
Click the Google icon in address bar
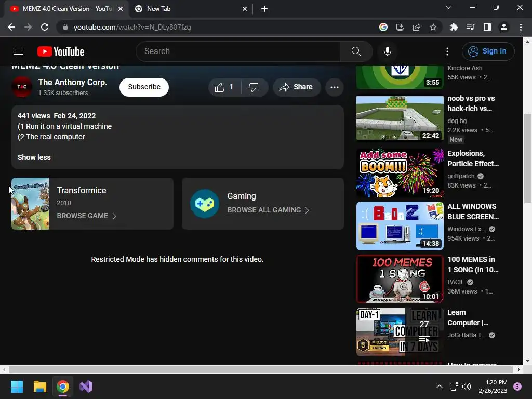383,27
